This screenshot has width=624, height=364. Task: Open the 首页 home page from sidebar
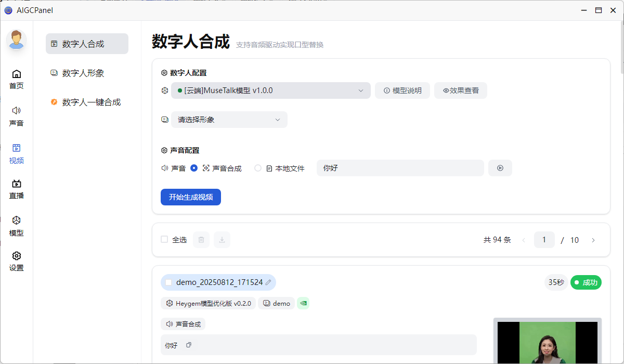tap(16, 79)
